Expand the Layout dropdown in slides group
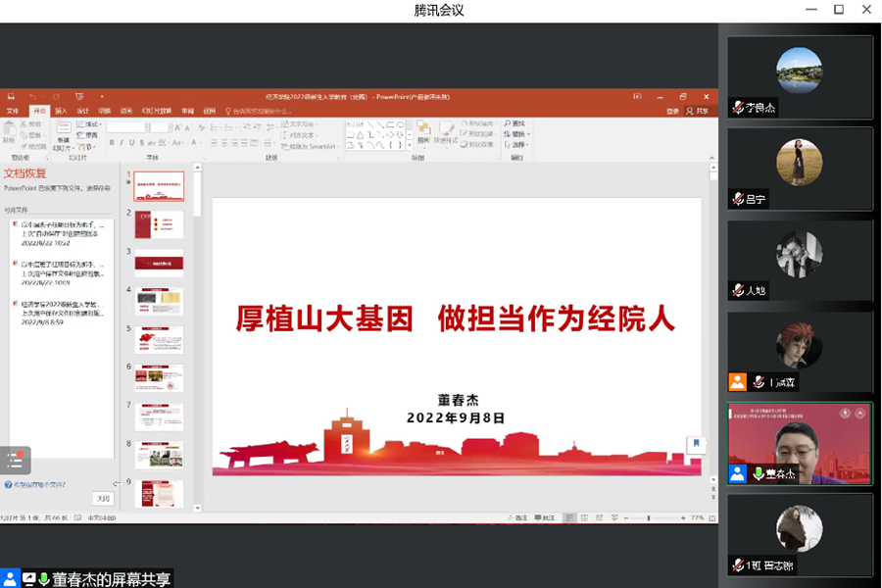Image resolution: width=882 pixels, height=588 pixels. 93,124
